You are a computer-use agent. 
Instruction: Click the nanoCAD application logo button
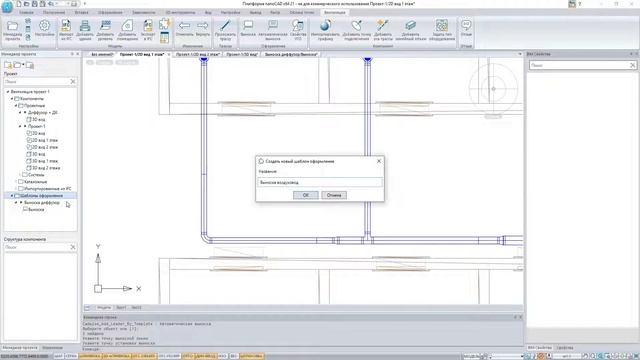coord(7,6)
